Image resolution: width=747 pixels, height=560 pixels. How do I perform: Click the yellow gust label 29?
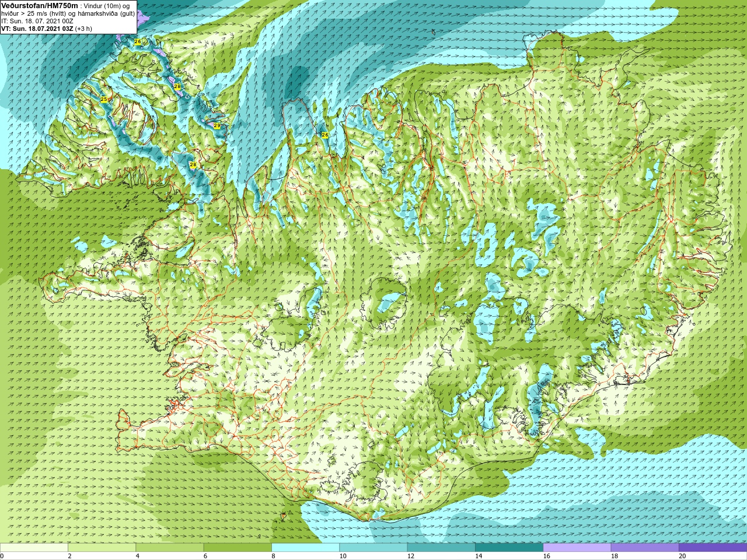217,125
